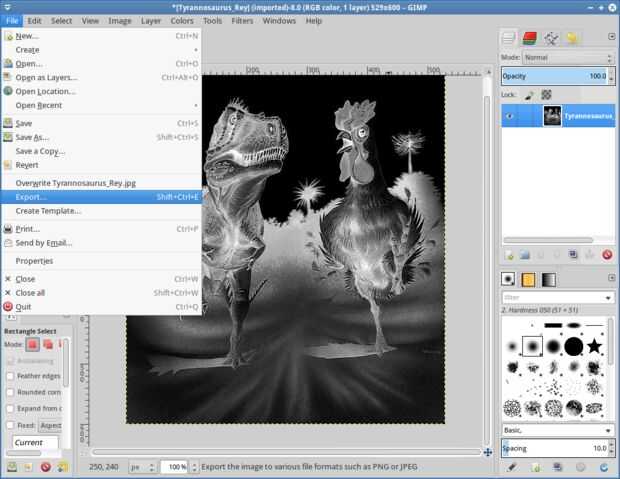This screenshot has width=620, height=479.
Task: Open the Brushes tab icon
Action: point(508,279)
